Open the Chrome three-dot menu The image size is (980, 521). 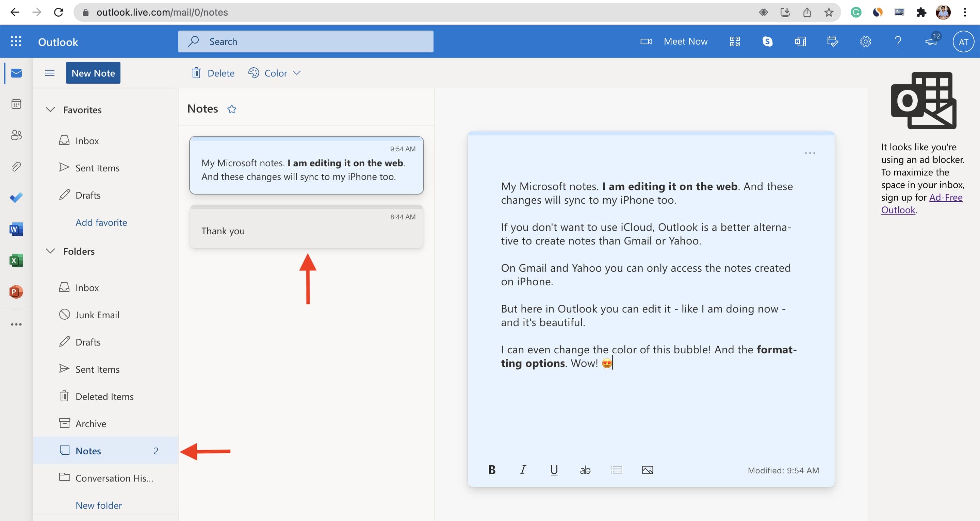(x=965, y=12)
